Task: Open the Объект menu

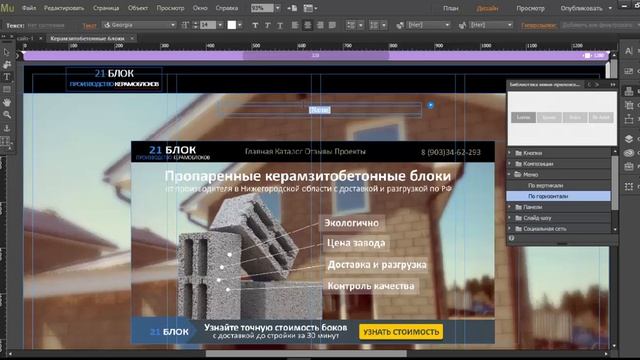Action: click(138, 8)
